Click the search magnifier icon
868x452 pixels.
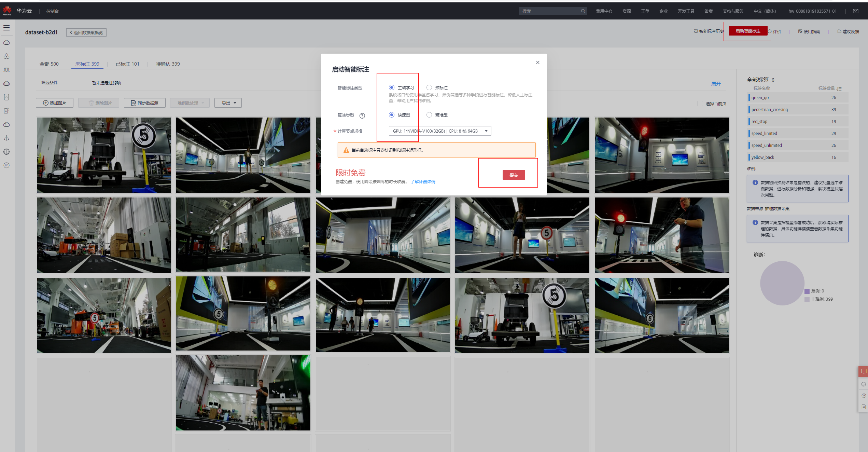[x=583, y=11]
